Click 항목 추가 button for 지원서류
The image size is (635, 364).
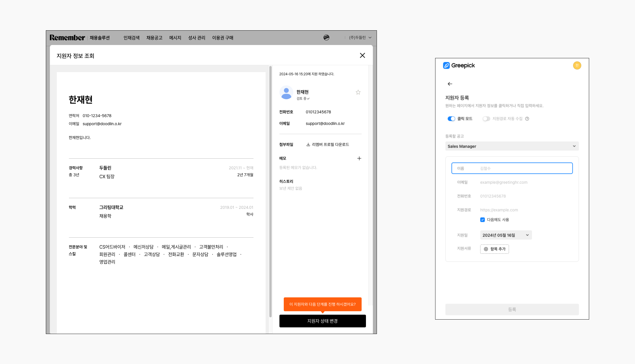(x=495, y=249)
